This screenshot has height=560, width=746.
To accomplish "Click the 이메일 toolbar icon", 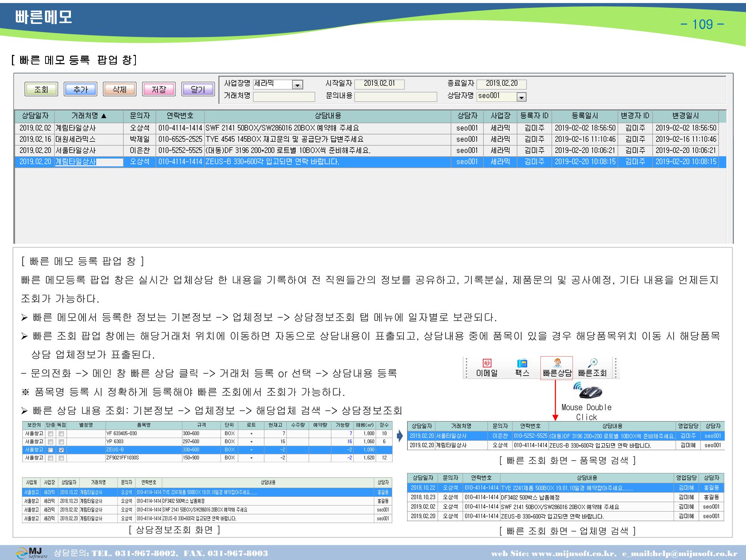I will point(487,368).
